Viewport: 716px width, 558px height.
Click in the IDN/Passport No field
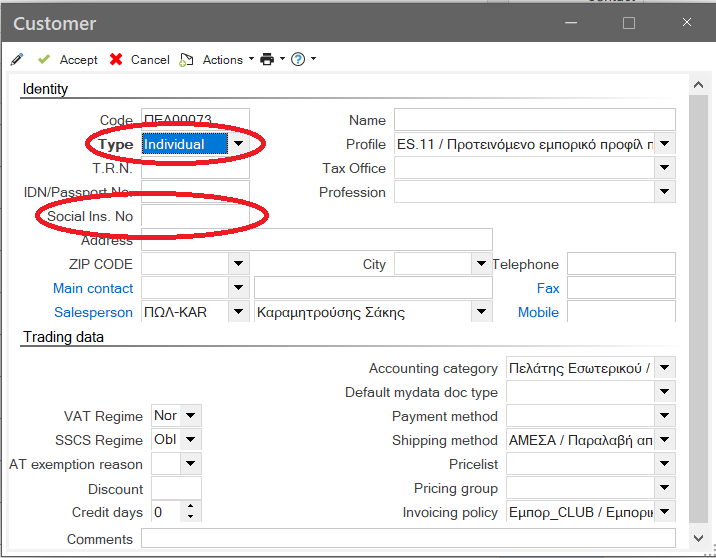195,192
